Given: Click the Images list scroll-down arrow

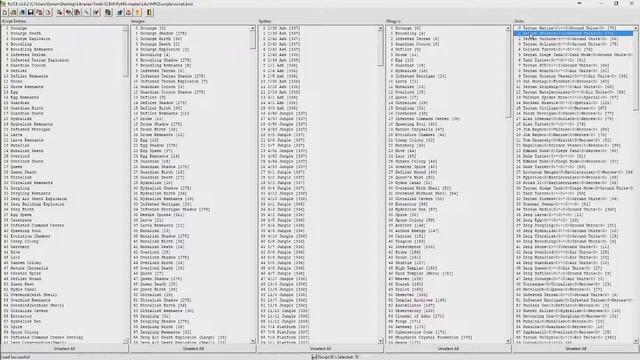Looking at the screenshot, I should click(x=253, y=341).
